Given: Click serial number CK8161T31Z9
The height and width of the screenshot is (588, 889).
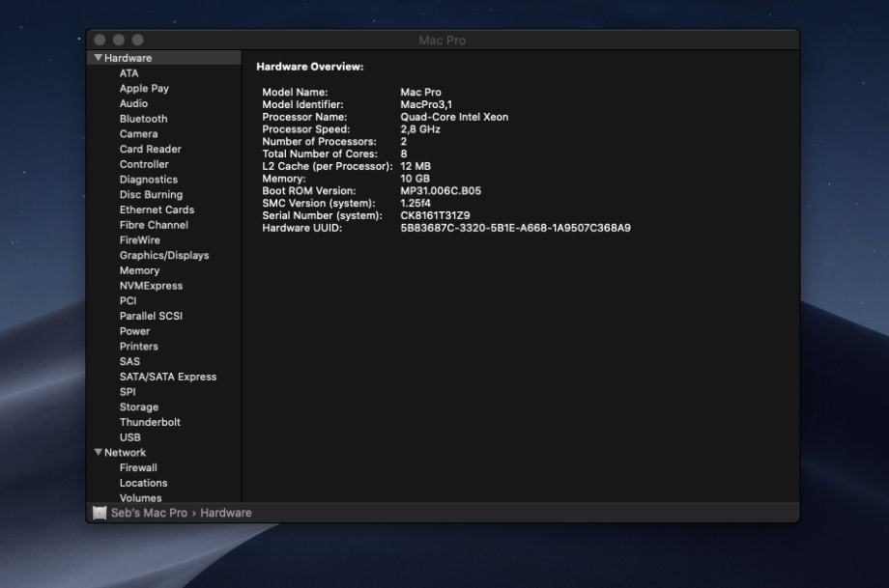Looking at the screenshot, I should click(x=435, y=216).
